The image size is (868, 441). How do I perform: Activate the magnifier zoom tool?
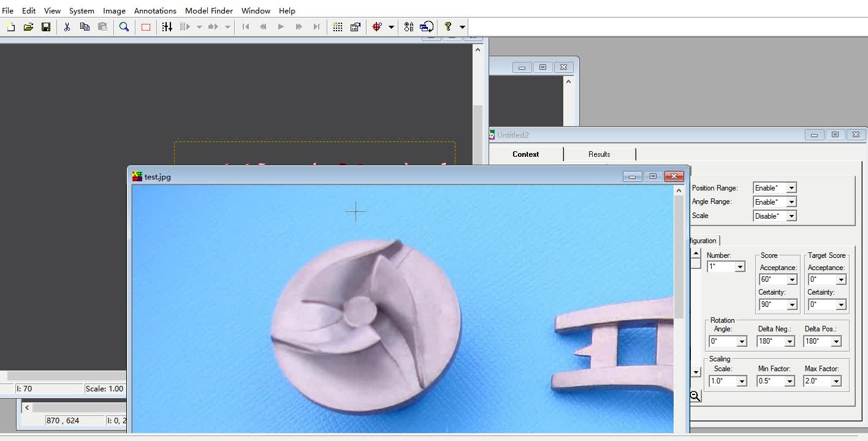point(124,27)
